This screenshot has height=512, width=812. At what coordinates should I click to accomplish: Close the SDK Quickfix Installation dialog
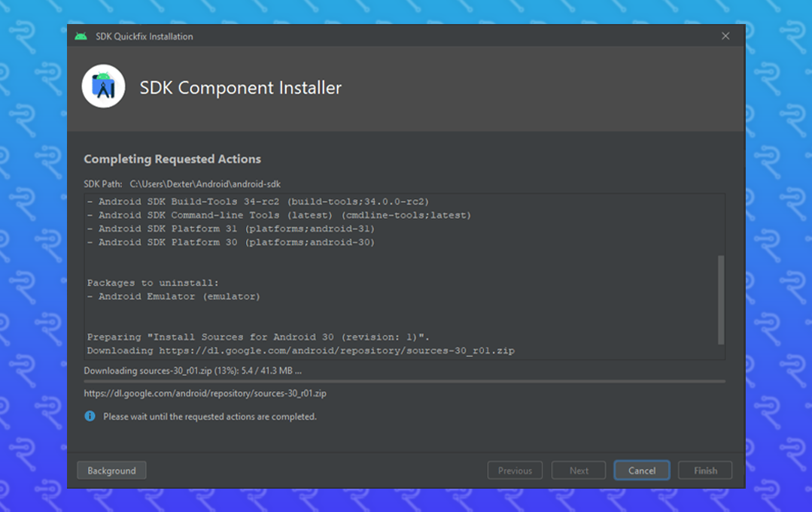(725, 35)
